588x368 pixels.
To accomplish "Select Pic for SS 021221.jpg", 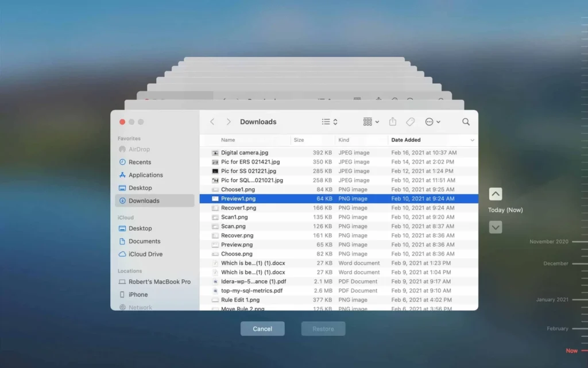I will click(339, 171).
